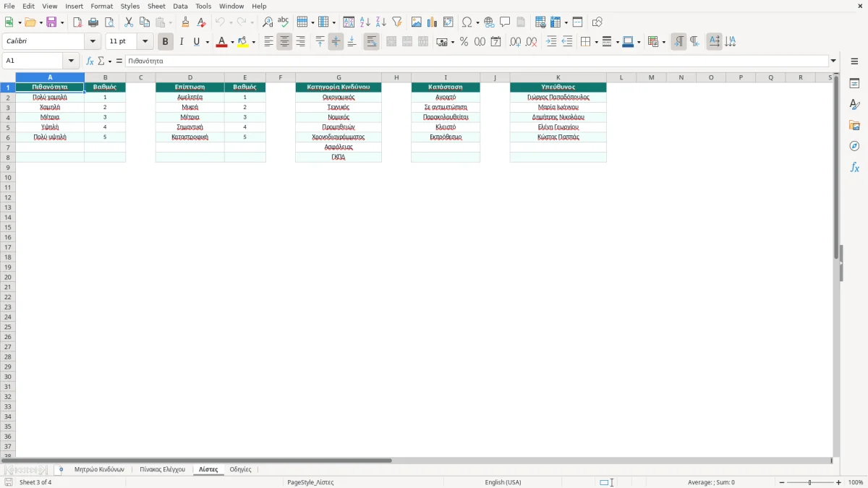Apply the AutoFilter funnel icon
The height and width of the screenshot is (488, 868).
click(x=397, y=22)
